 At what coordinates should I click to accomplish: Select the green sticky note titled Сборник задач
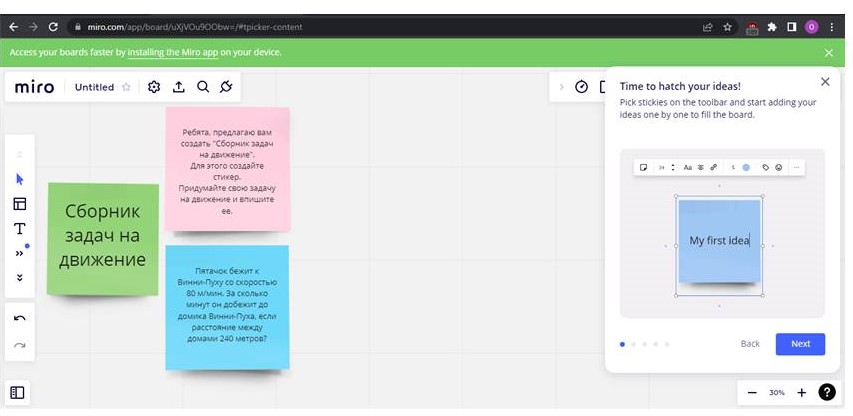pos(103,238)
